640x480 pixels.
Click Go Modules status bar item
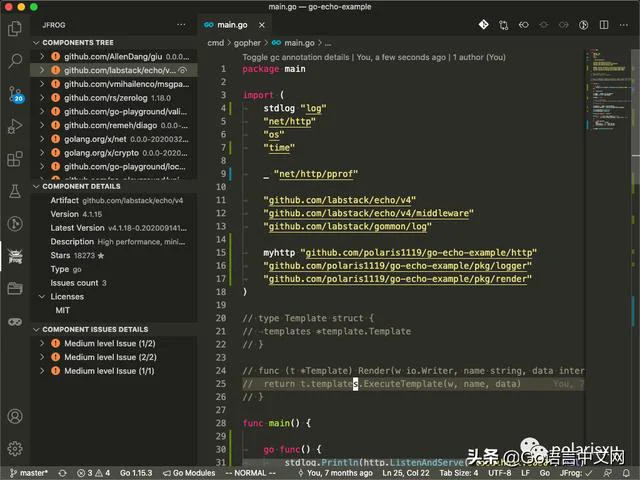point(189,473)
